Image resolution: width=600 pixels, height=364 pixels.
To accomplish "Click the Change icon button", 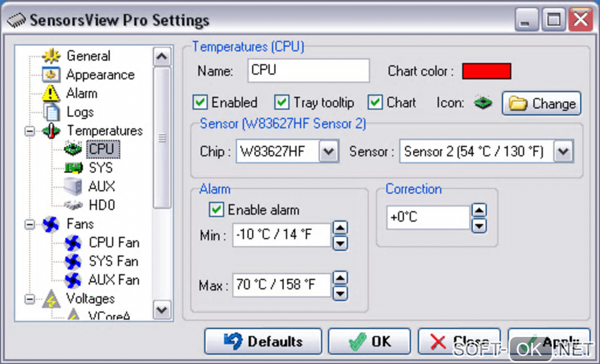I will (541, 103).
